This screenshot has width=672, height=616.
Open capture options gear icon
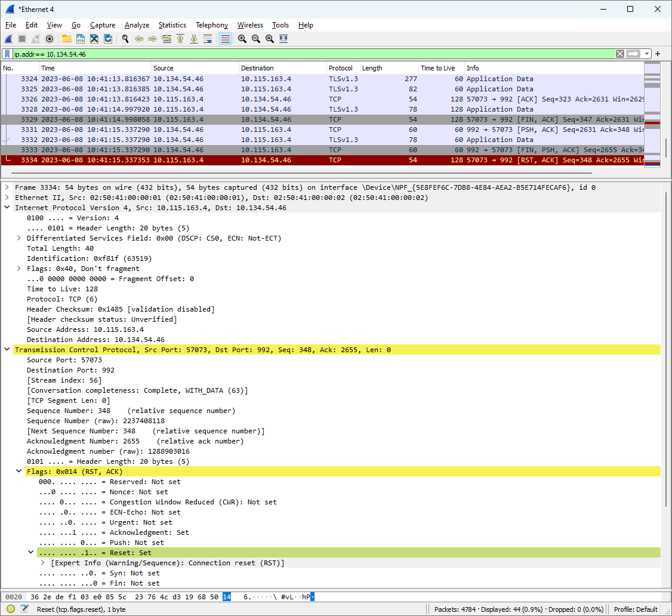pyautogui.click(x=50, y=39)
